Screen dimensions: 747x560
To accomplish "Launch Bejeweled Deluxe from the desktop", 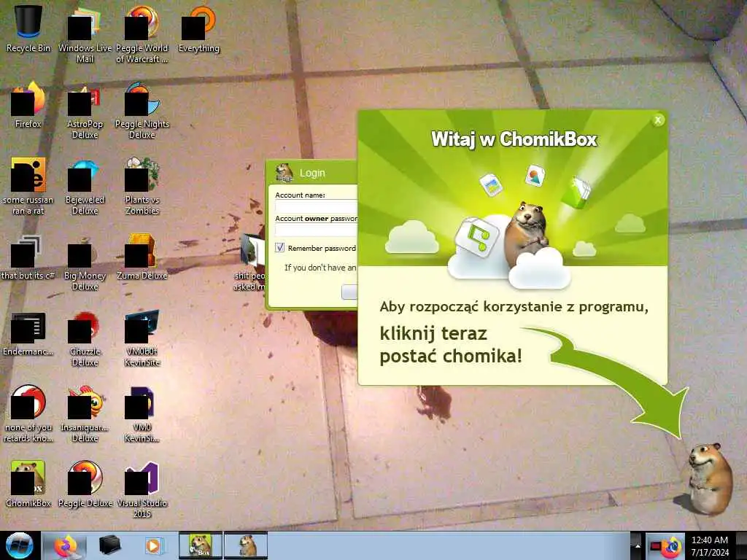I will (85, 186).
